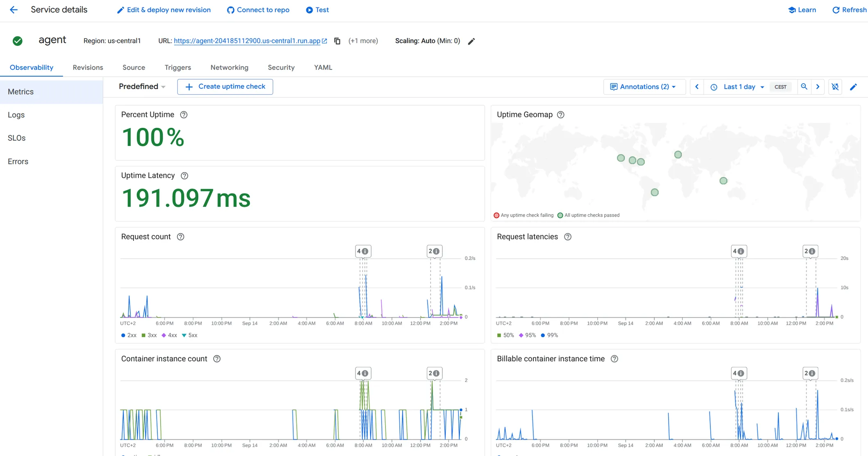868x456 pixels.
Task: Open help icon beside Request latencies
Action: 568,237
